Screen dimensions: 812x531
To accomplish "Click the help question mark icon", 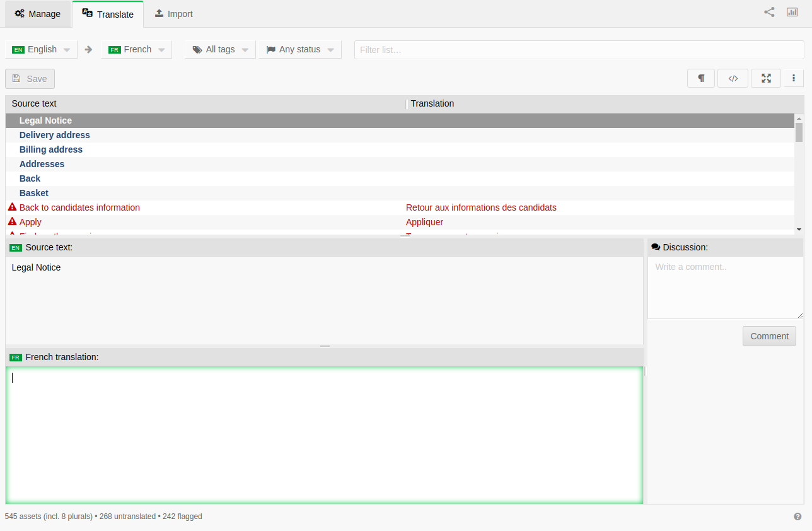I will click(797, 516).
